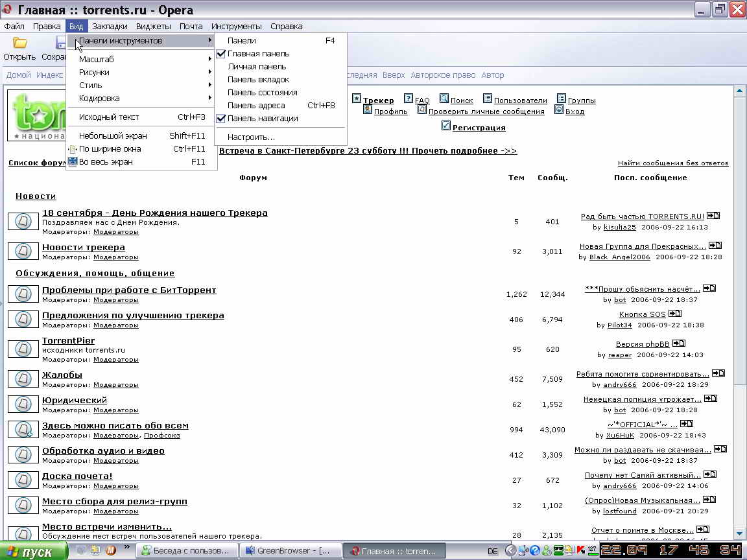
Task: Open user Pilot34 profile link
Action: [620, 325]
